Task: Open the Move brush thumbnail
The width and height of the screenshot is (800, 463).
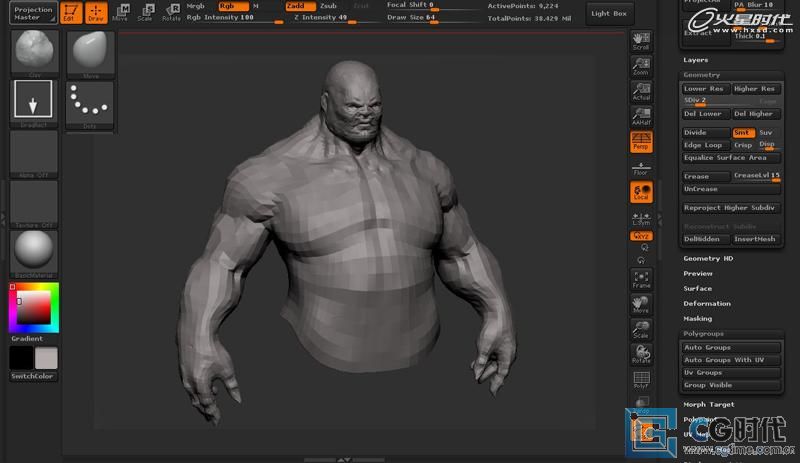Action: pyautogui.click(x=90, y=54)
